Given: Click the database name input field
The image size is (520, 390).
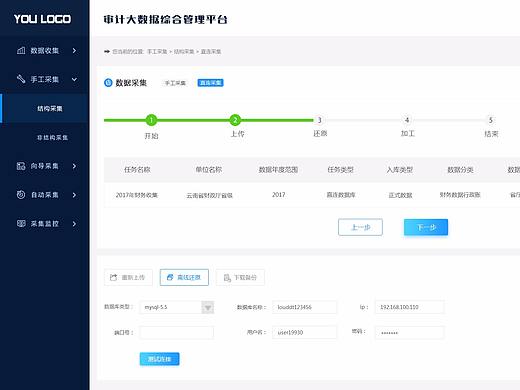Looking at the screenshot, I should (x=304, y=307).
